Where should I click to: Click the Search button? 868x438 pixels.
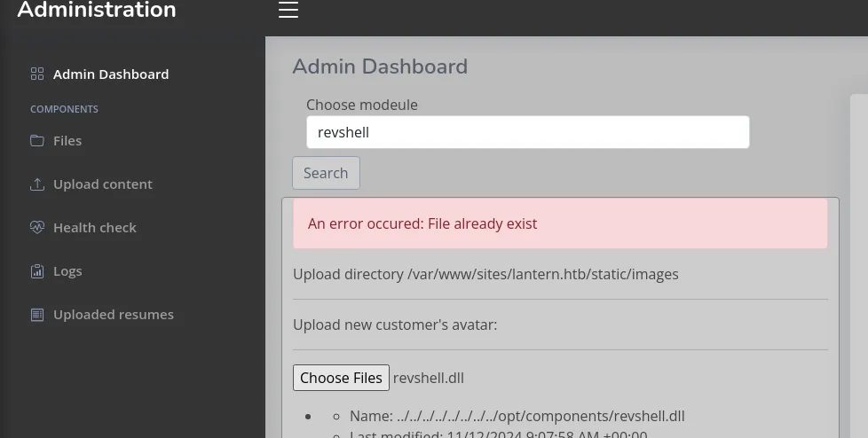coord(326,173)
